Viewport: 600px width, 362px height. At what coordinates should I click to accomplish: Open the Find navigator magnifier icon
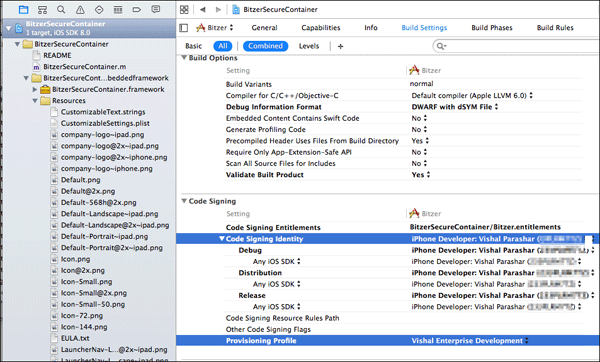(61, 10)
